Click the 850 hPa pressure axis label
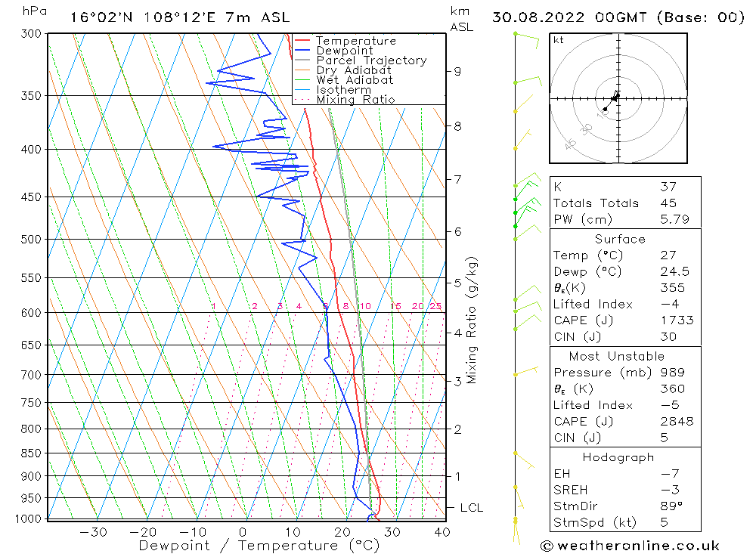 (x=31, y=453)
